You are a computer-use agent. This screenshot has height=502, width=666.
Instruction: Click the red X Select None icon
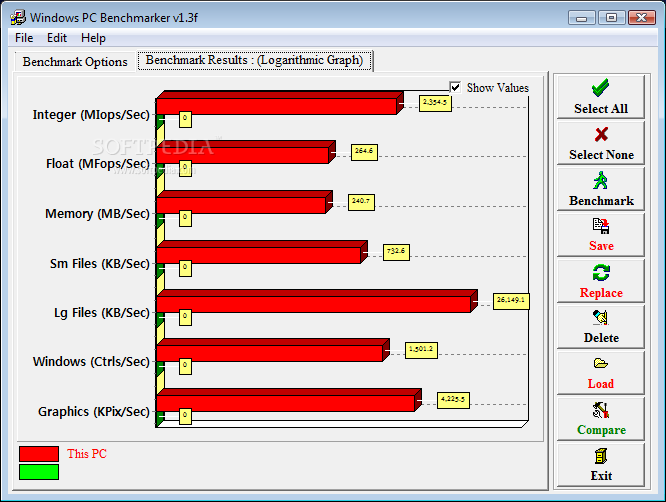point(601,135)
